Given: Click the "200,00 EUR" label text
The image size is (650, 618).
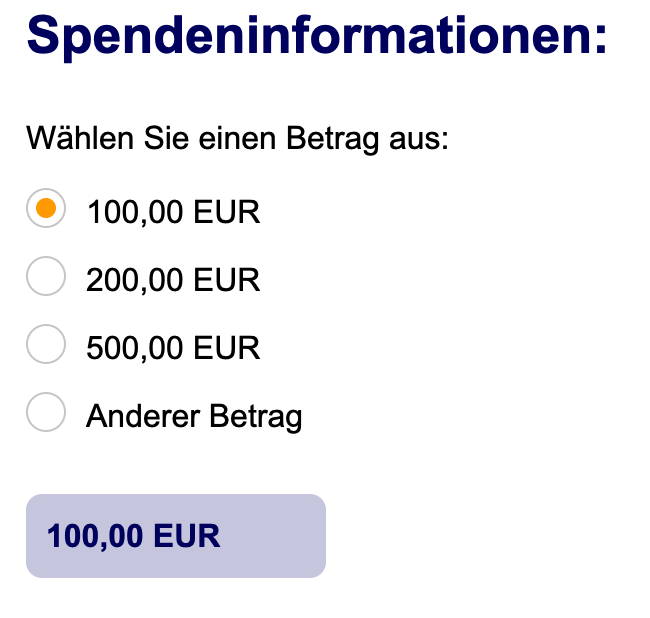Looking at the screenshot, I should click(173, 279).
